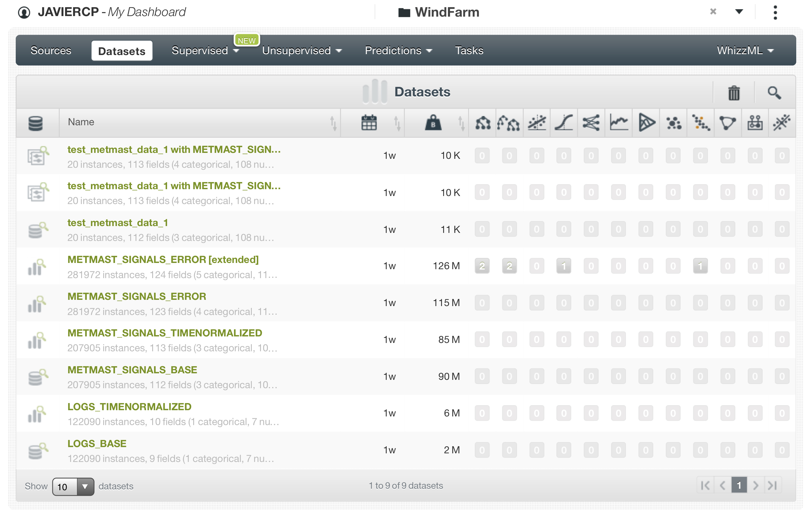812x514 pixels.
Task: Open the LOGS_TIMENORMALIZED dataset
Action: coord(129,407)
